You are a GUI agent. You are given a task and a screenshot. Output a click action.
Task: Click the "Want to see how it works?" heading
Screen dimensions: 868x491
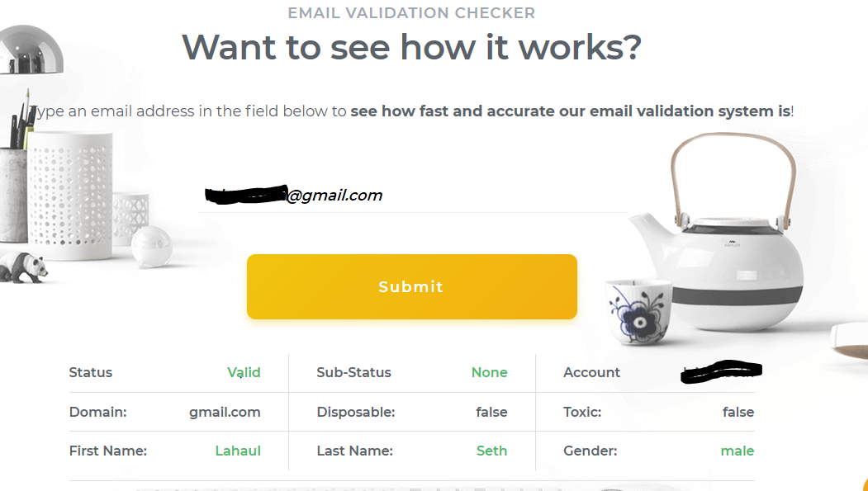(411, 47)
